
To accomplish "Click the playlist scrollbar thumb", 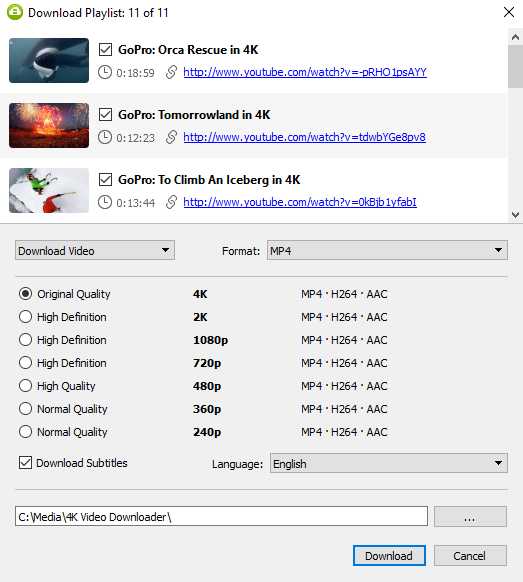I will click(x=515, y=67).
